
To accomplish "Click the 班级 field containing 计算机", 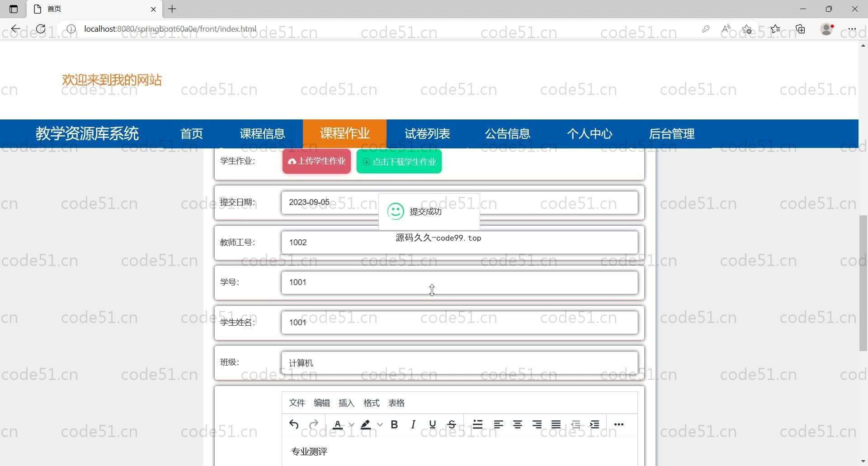I will pyautogui.click(x=459, y=363).
